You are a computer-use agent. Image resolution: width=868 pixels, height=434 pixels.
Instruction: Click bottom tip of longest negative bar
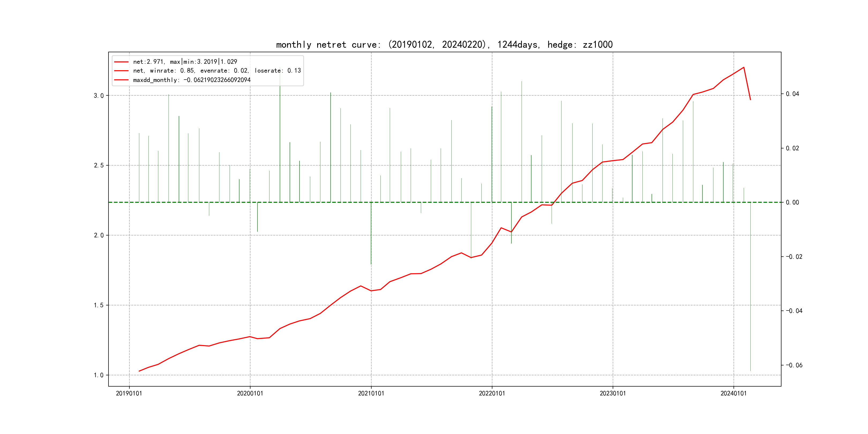(x=750, y=371)
